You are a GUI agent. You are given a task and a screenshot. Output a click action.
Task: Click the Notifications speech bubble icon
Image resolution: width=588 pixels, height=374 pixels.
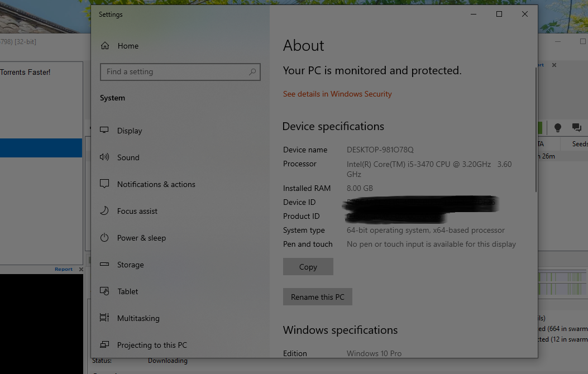[104, 184]
